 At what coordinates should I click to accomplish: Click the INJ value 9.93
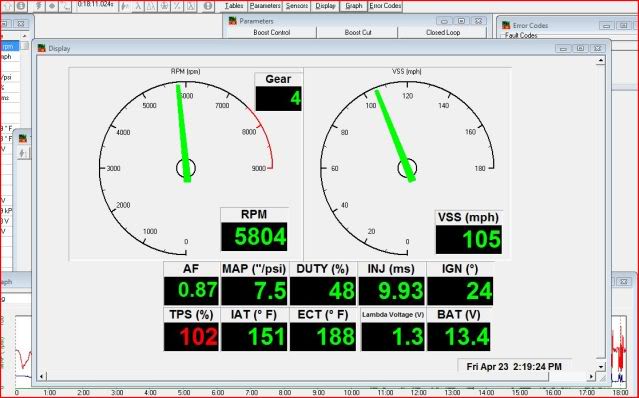tap(392, 291)
